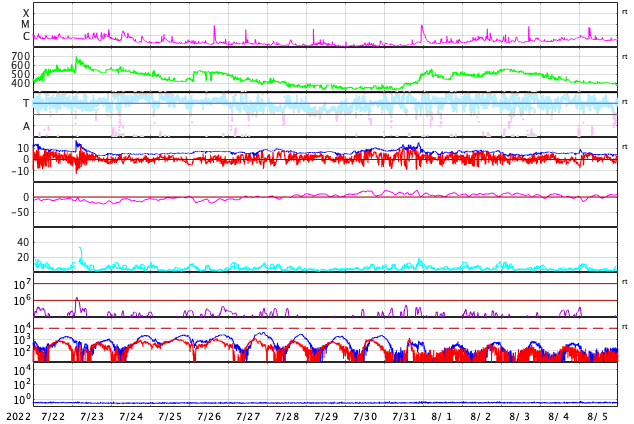Select the 7/25 date tick label
634x424 pixels.
pyautogui.click(x=170, y=416)
